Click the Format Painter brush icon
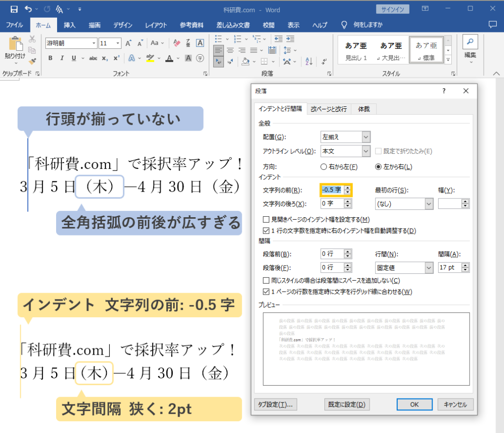This screenshot has width=504, height=433. pos(32,61)
